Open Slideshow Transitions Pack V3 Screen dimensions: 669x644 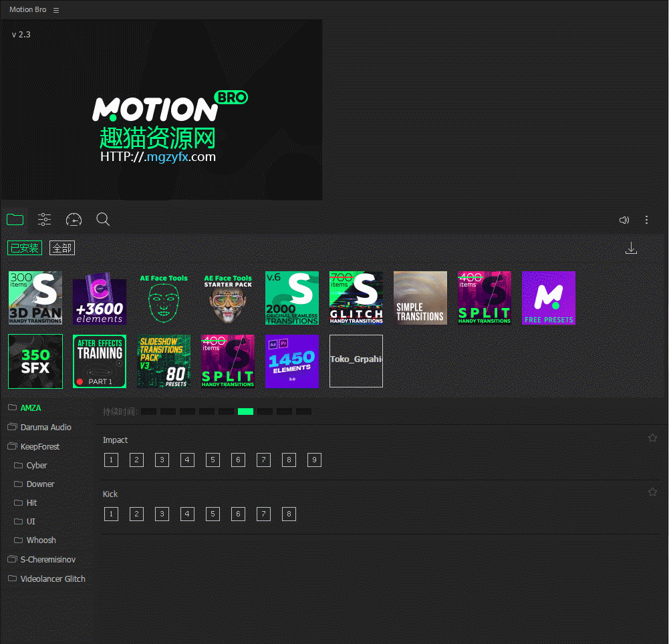coord(164,361)
